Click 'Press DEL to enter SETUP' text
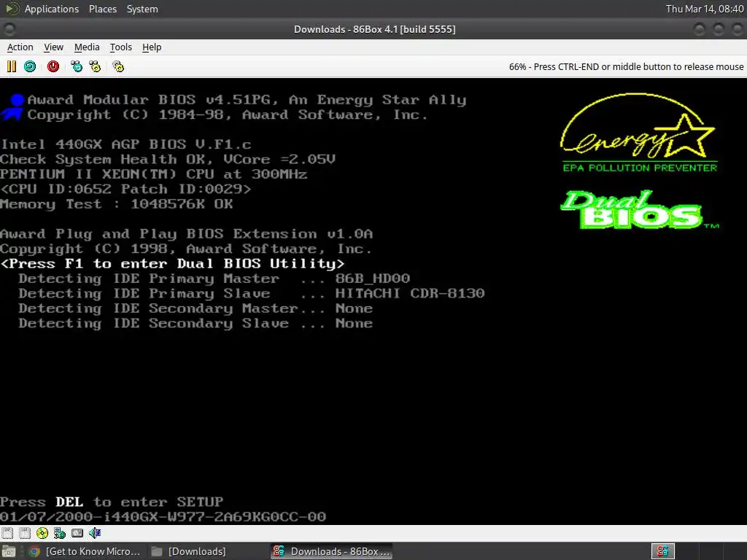The image size is (747, 560). [112, 502]
